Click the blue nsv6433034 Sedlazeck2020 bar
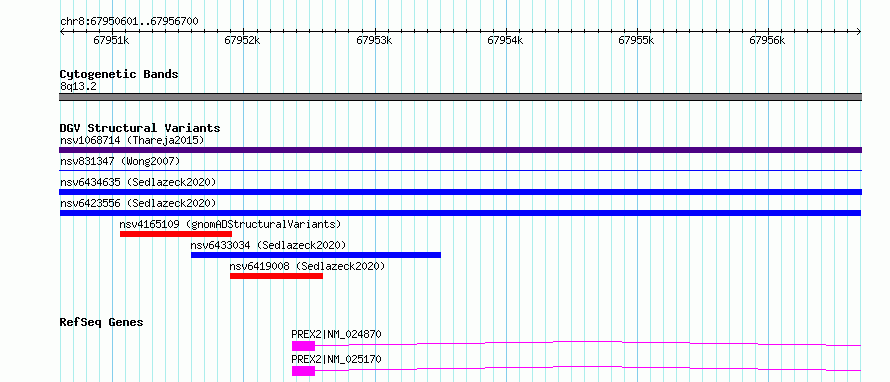The height and width of the screenshot is (382, 890). [x=316, y=255]
